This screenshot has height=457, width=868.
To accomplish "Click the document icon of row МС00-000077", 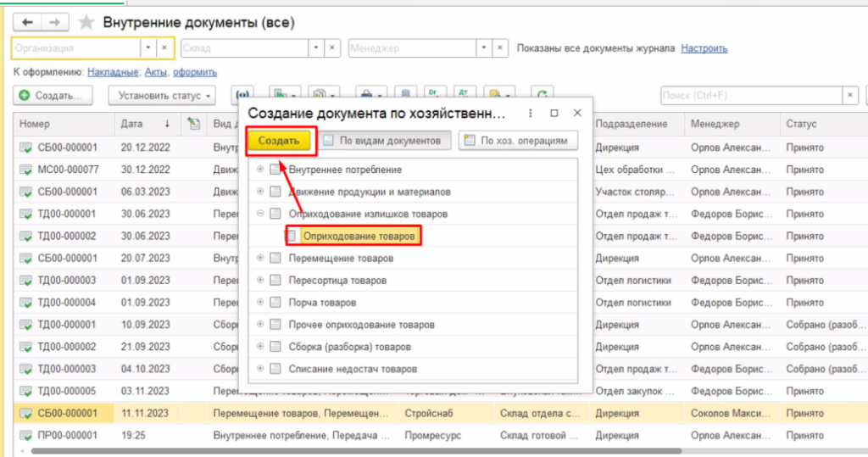I will [x=25, y=170].
